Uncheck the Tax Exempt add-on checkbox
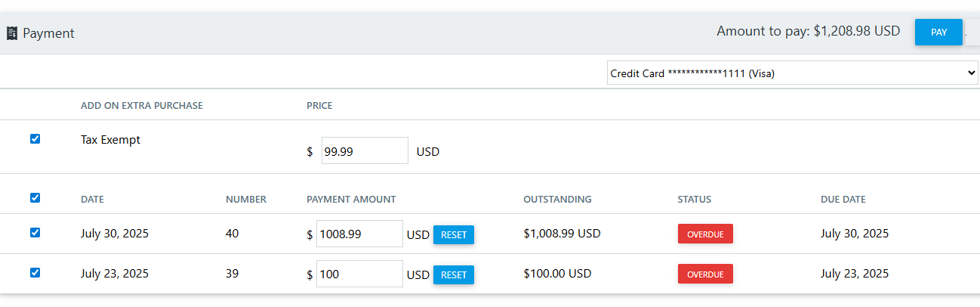This screenshot has height=307, width=980. click(x=35, y=139)
